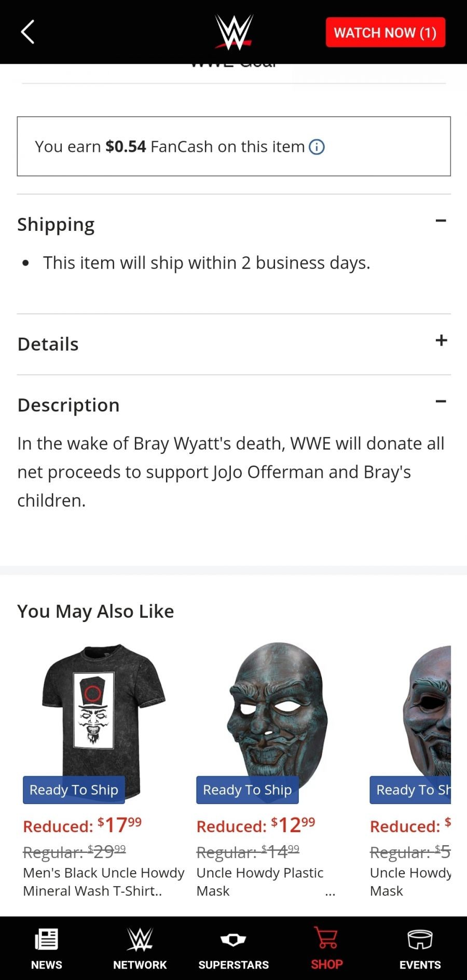Open Uncle Howdy Plastic Mask title link
This screenshot has width=467, height=980.
click(259, 881)
